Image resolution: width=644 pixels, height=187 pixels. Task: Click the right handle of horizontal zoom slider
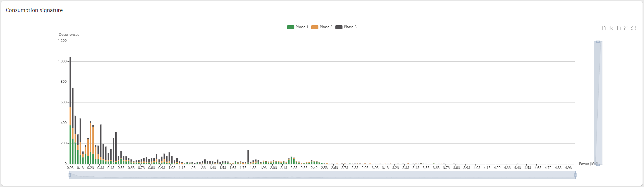pos(575,175)
